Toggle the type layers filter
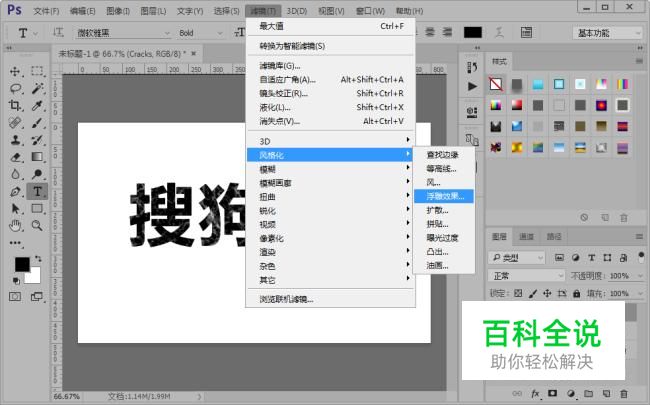Image resolution: width=650 pixels, height=405 pixels. tap(591, 258)
